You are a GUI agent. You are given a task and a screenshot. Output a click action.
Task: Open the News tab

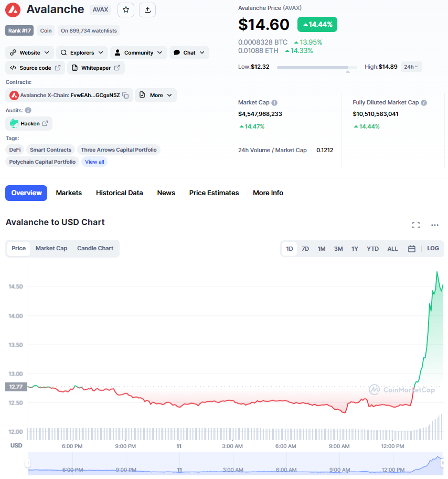click(166, 193)
